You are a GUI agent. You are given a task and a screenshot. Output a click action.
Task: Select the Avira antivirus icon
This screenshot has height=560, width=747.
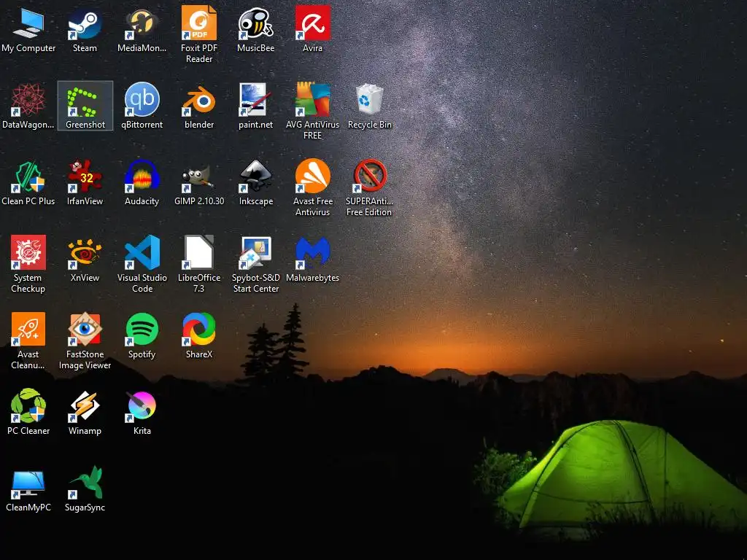pos(312,23)
